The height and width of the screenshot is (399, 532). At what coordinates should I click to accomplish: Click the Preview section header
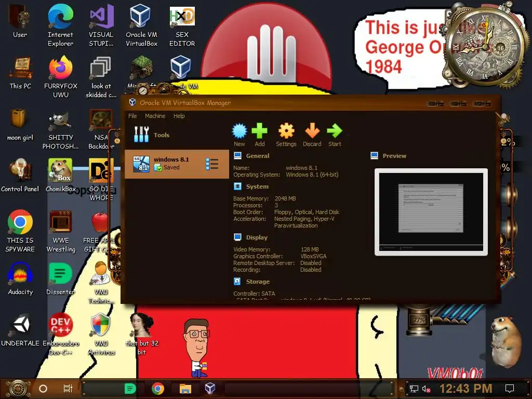click(394, 156)
